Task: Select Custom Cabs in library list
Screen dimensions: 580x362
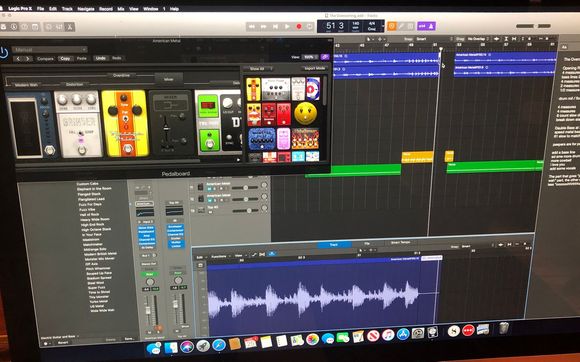Action: [88, 184]
